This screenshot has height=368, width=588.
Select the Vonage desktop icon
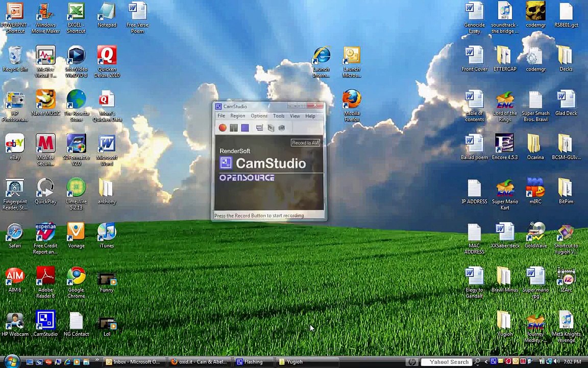point(76,236)
